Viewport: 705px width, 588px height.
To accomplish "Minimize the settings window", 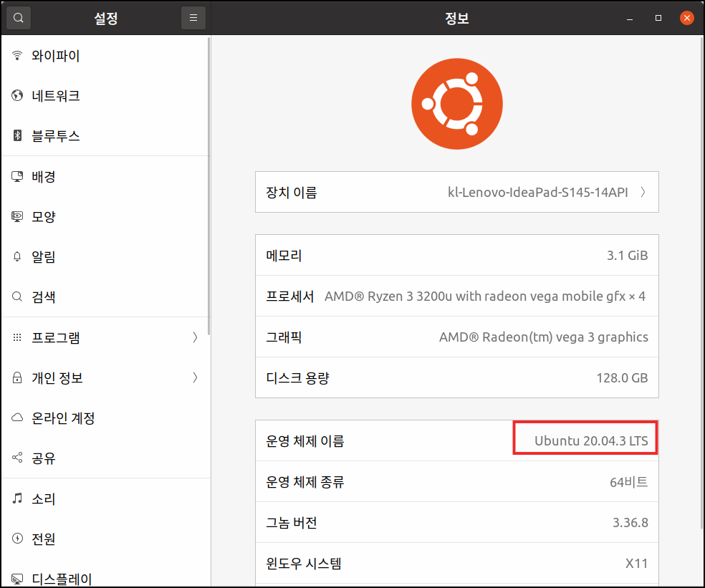I will click(x=630, y=18).
